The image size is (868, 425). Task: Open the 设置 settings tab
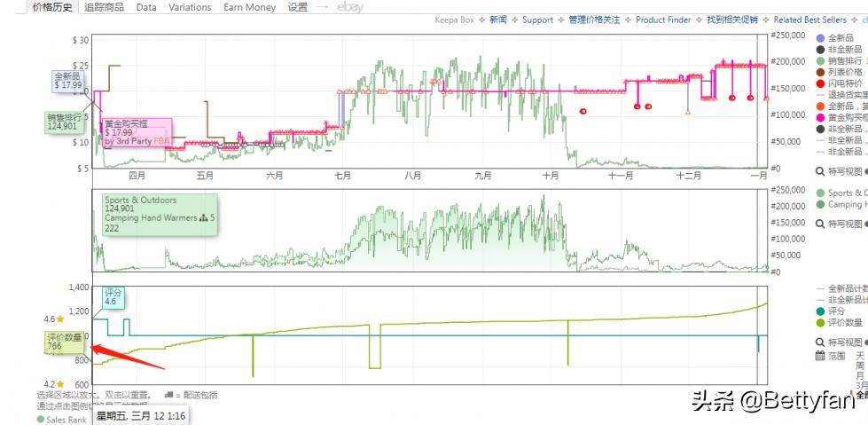tap(298, 7)
